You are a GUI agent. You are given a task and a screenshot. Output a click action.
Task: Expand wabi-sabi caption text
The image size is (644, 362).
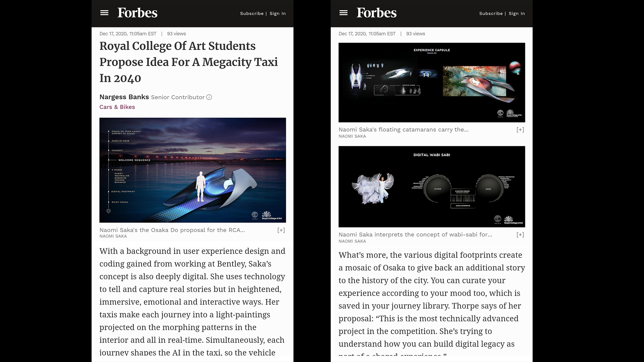click(x=520, y=235)
